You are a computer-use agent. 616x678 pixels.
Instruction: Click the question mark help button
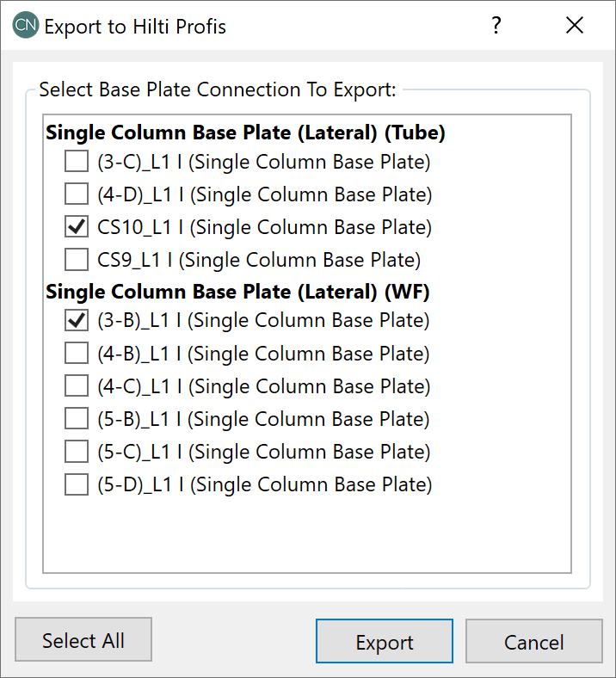tap(496, 26)
